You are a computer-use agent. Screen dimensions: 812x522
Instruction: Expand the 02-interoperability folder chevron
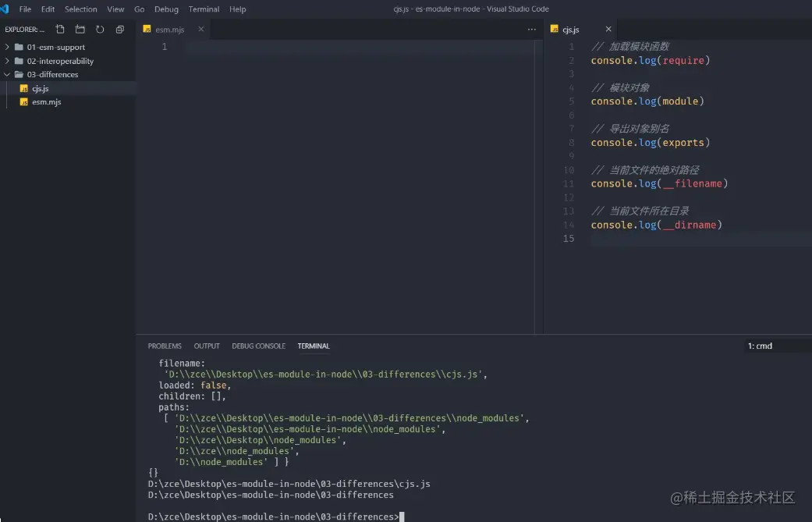point(7,61)
